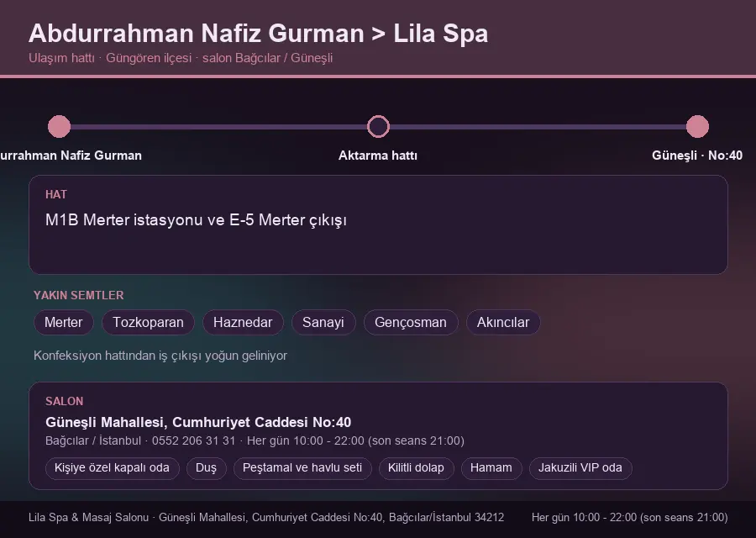Select the Tozkoparan neighborhood chip
The height and width of the screenshot is (538, 756).
148,322
